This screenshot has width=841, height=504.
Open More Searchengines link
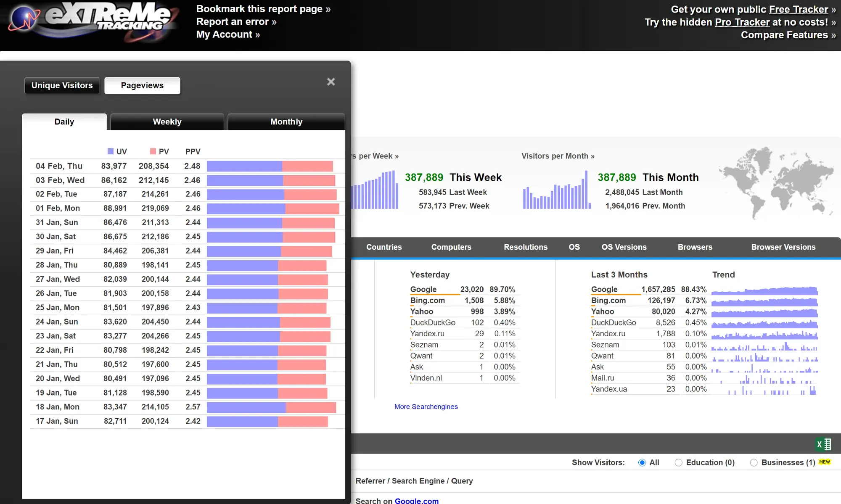tap(426, 406)
